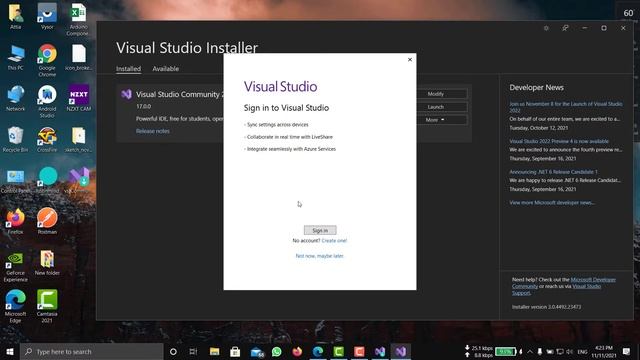Select the Recycle Bin desktop icon
This screenshot has width=640, height=360.
(16, 139)
